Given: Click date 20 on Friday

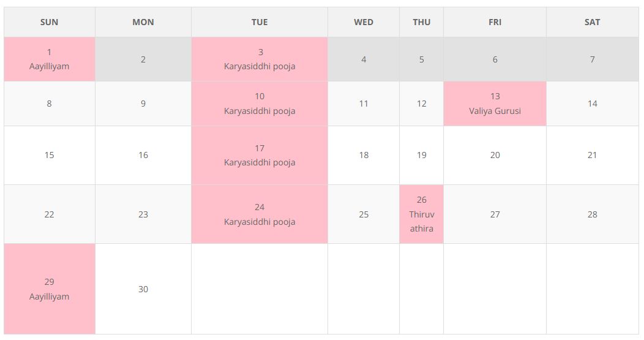Looking at the screenshot, I should 495,155.
